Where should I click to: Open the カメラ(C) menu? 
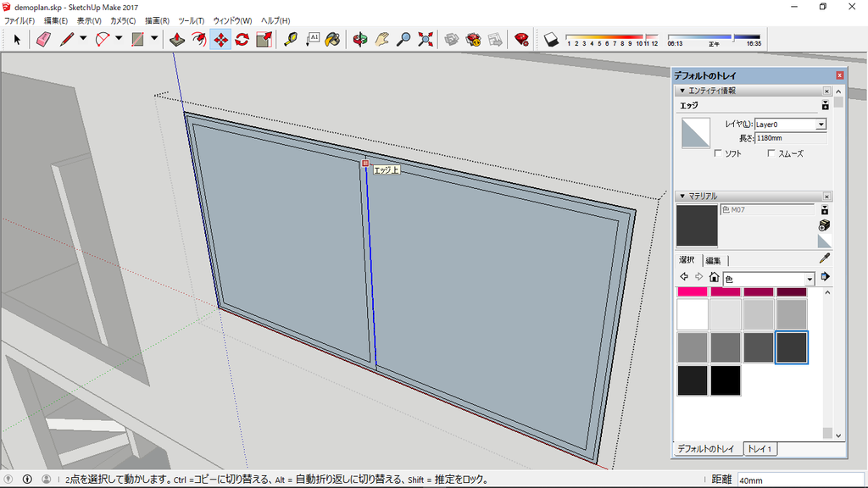pos(123,20)
